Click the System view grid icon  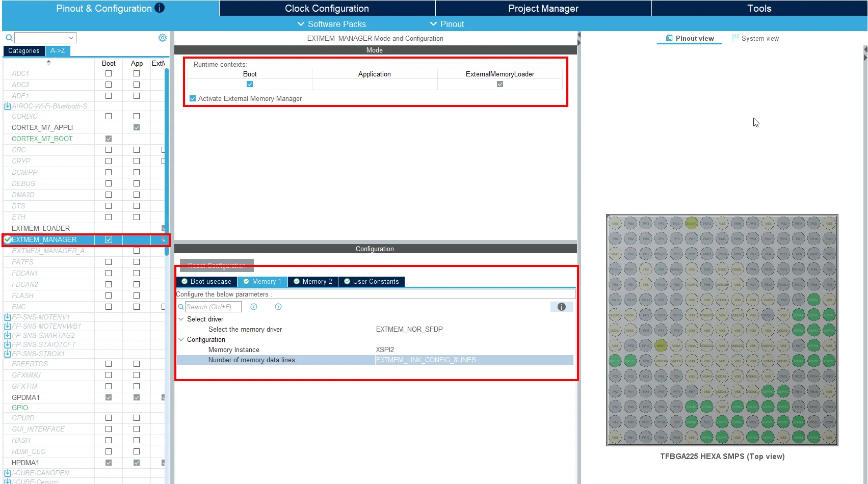(x=735, y=38)
